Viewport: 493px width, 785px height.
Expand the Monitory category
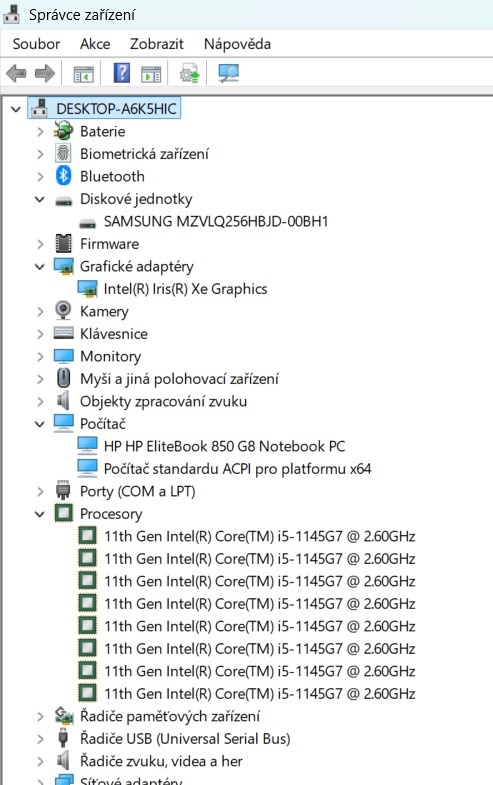40,356
